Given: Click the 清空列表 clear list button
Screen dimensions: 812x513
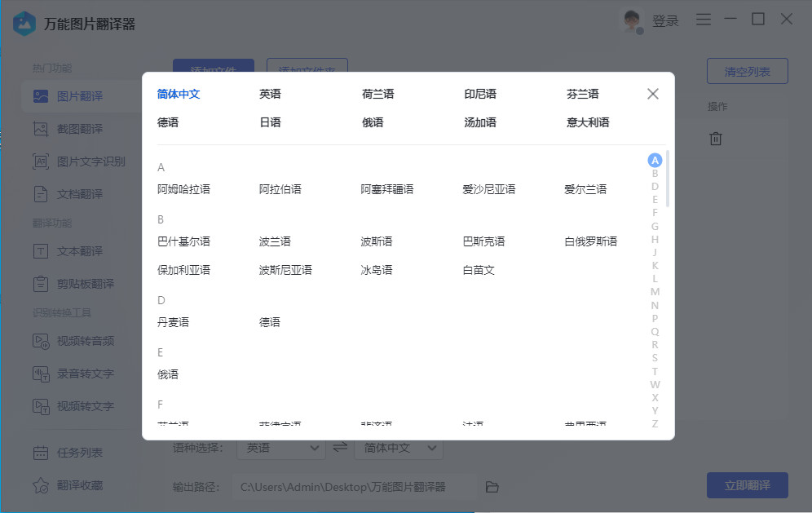Looking at the screenshot, I should [x=747, y=71].
